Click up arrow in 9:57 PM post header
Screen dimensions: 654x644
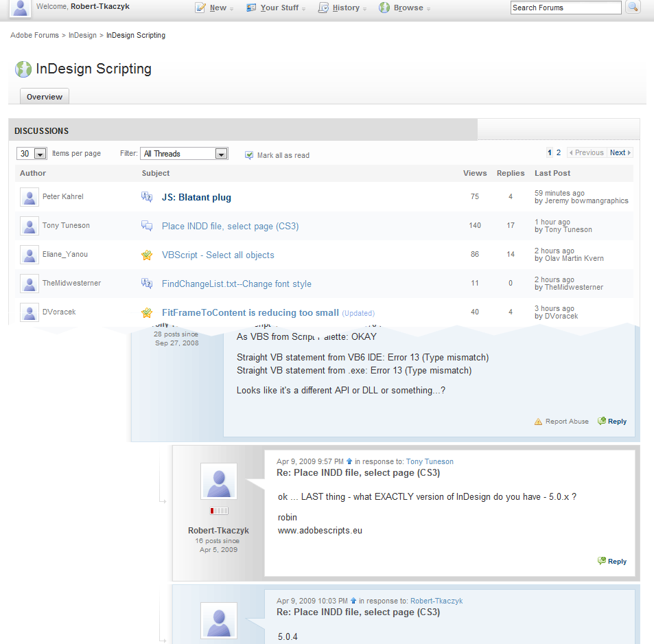point(349,461)
